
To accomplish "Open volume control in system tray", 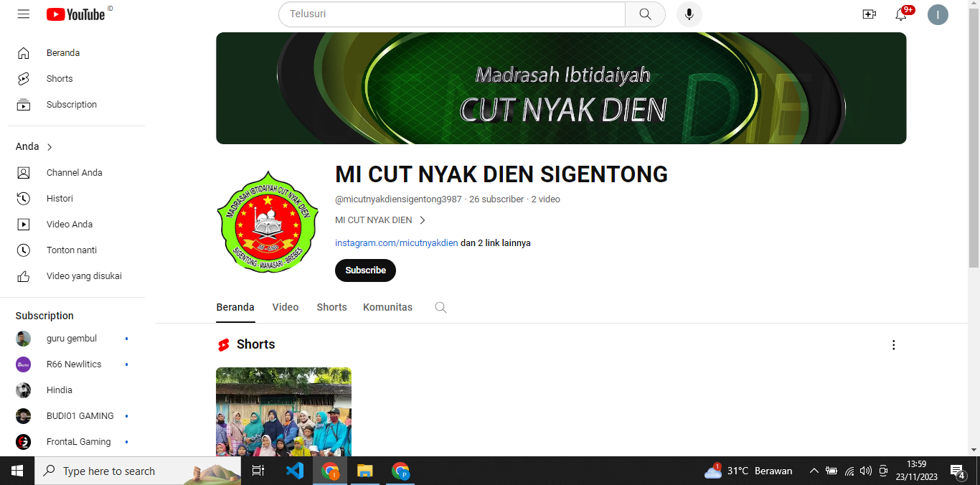I will [866, 471].
